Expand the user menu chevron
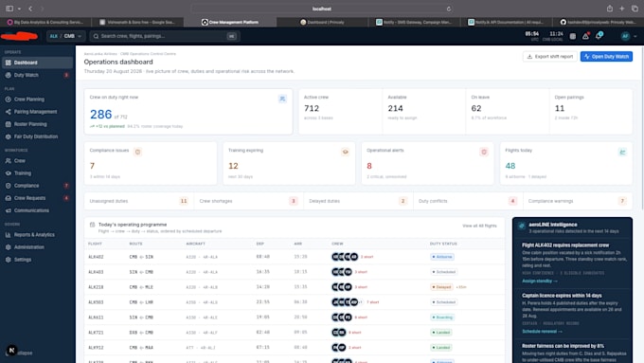644x363 pixels. (x=635, y=36)
